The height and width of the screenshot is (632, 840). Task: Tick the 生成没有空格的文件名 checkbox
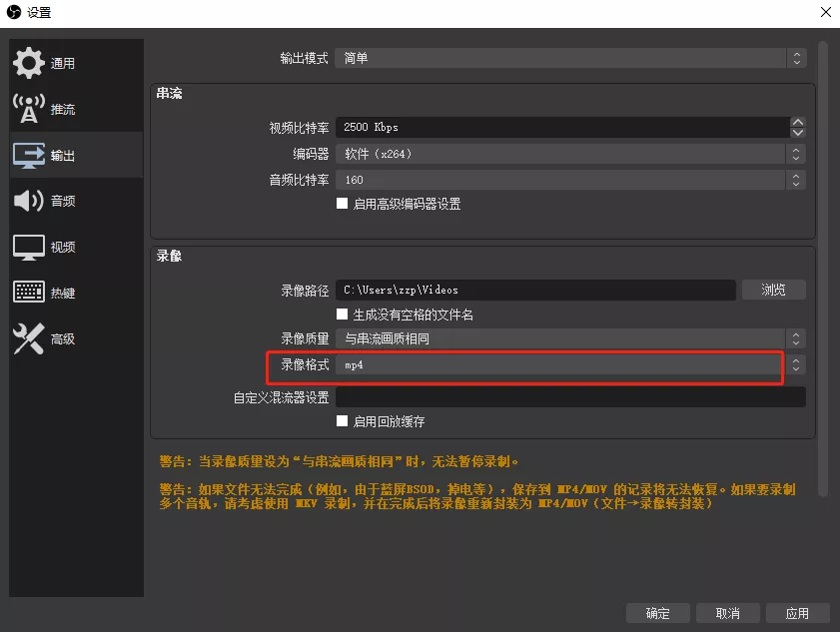tap(342, 315)
